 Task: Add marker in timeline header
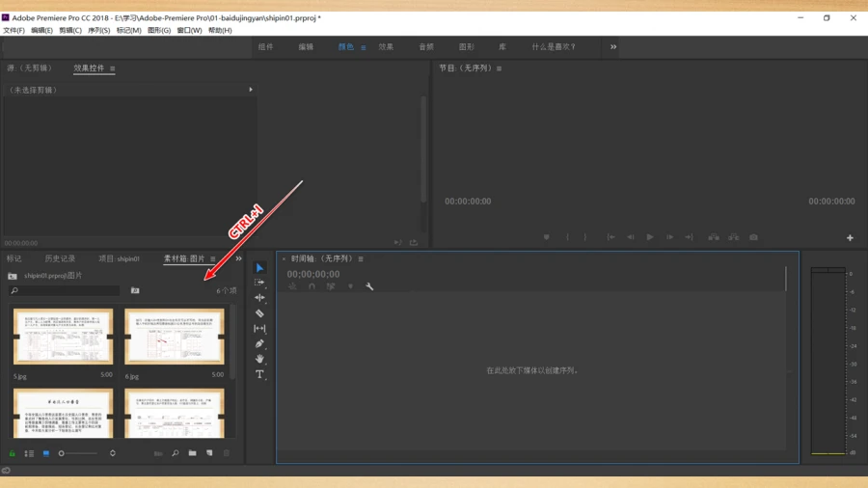(350, 286)
